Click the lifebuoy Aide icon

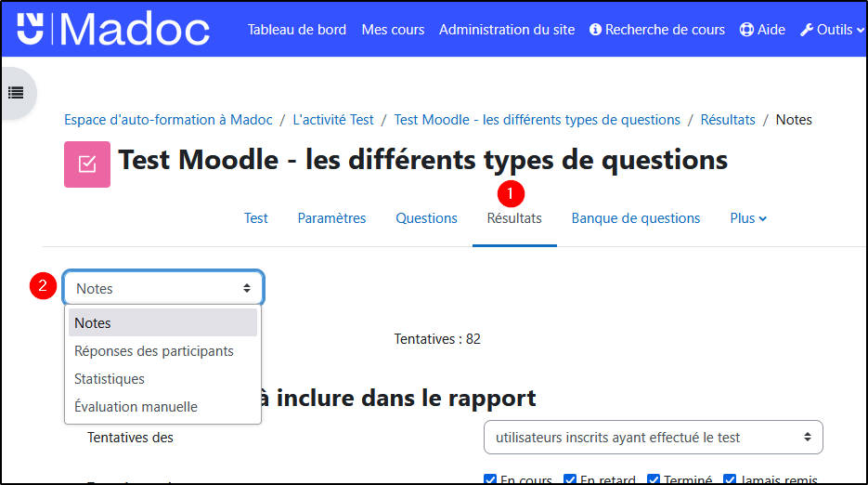click(746, 30)
